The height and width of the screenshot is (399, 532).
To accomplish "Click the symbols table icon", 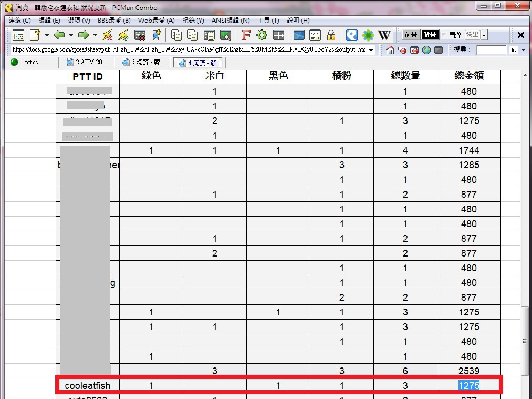I will click(315, 35).
